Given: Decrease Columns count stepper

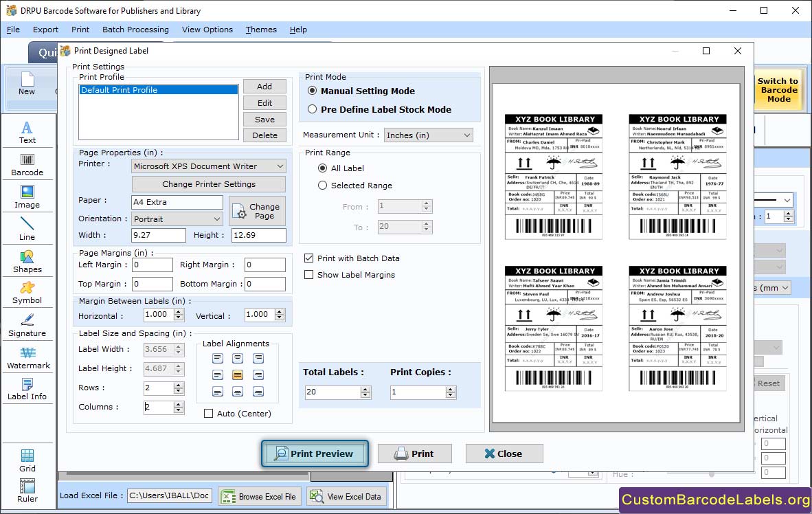Looking at the screenshot, I should (x=179, y=410).
